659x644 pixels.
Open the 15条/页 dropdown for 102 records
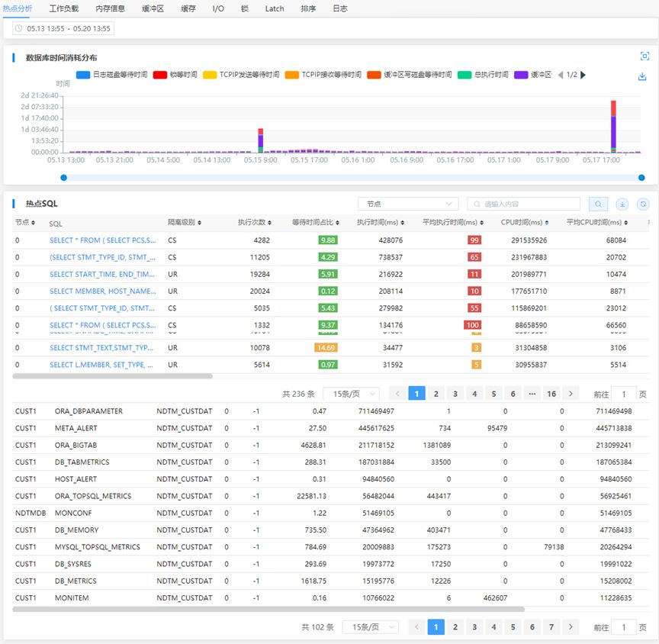370,627
